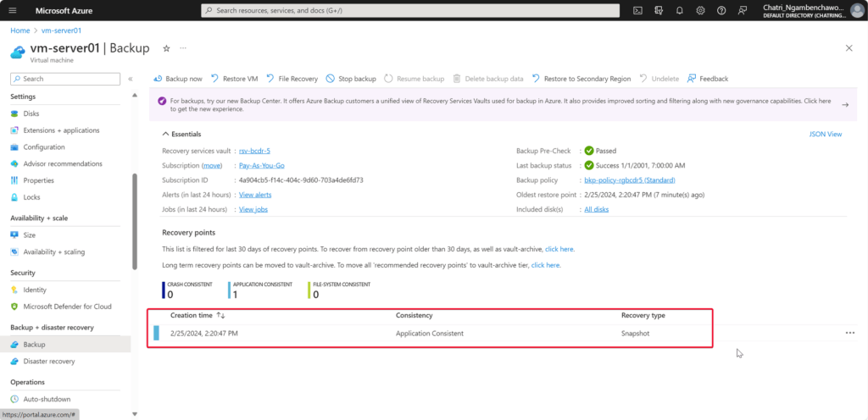Open the account avatar menu
The height and width of the screenshot is (420, 868).
[859, 10]
